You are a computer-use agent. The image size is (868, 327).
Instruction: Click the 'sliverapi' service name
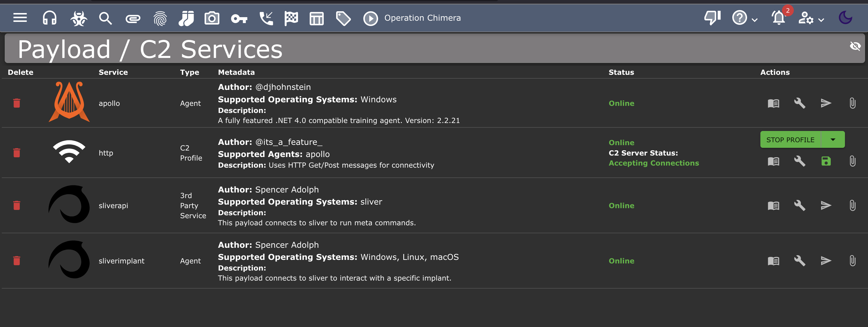click(x=113, y=206)
